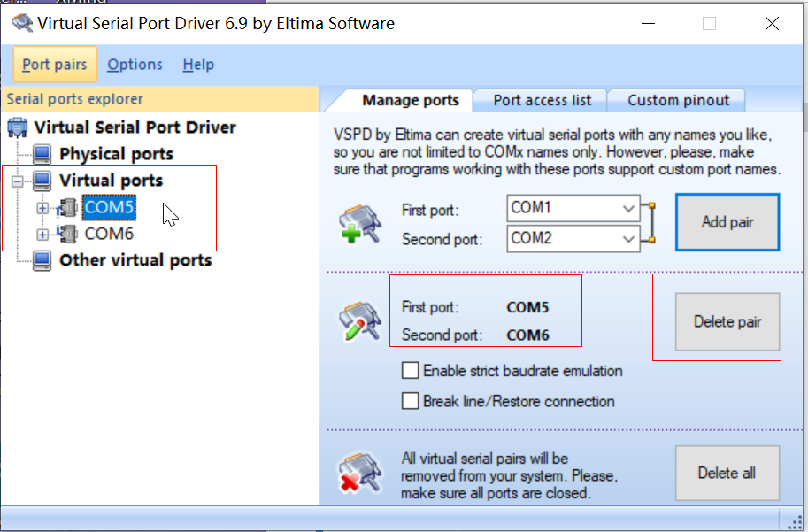808x532 pixels.
Task: Click the Add pair button
Action: (x=727, y=222)
